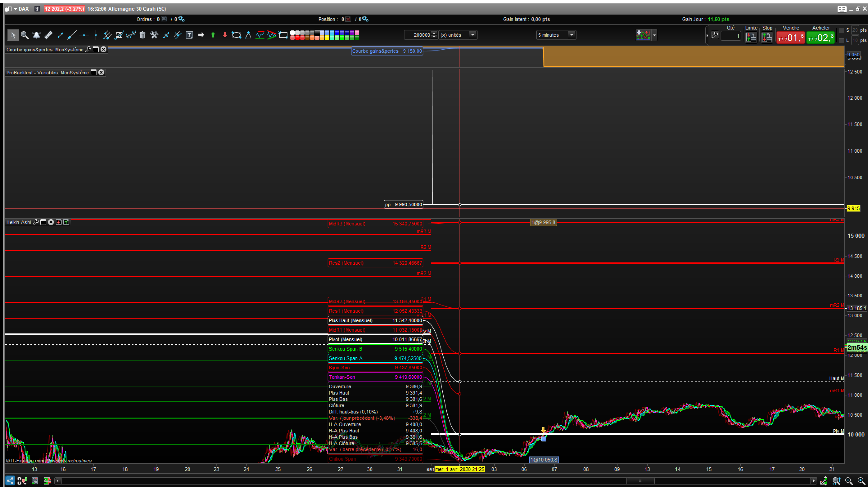Open the 5 minutes timeframe dropdown

point(571,35)
